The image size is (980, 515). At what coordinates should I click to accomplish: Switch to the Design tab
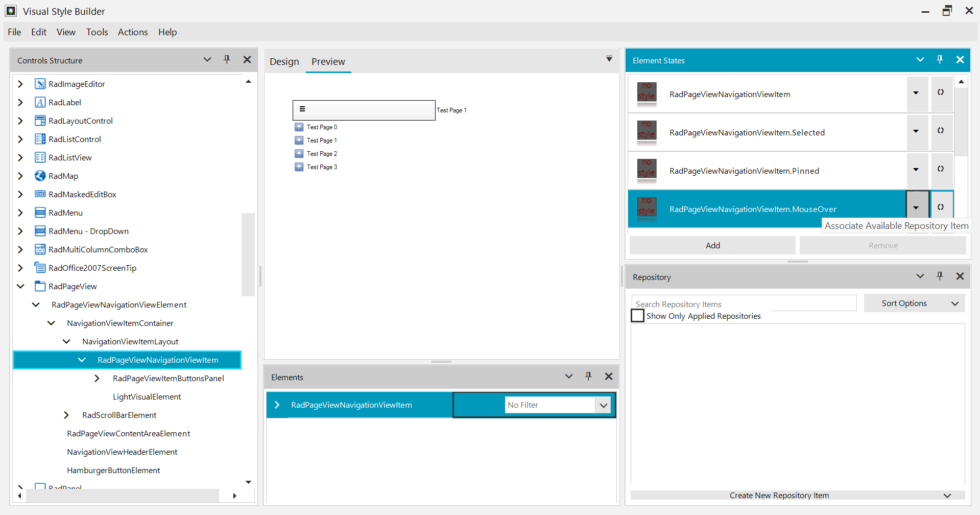(284, 61)
